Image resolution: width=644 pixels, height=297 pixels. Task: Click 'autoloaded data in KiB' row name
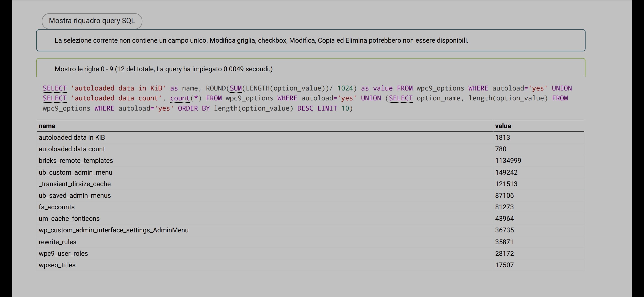(264, 137)
